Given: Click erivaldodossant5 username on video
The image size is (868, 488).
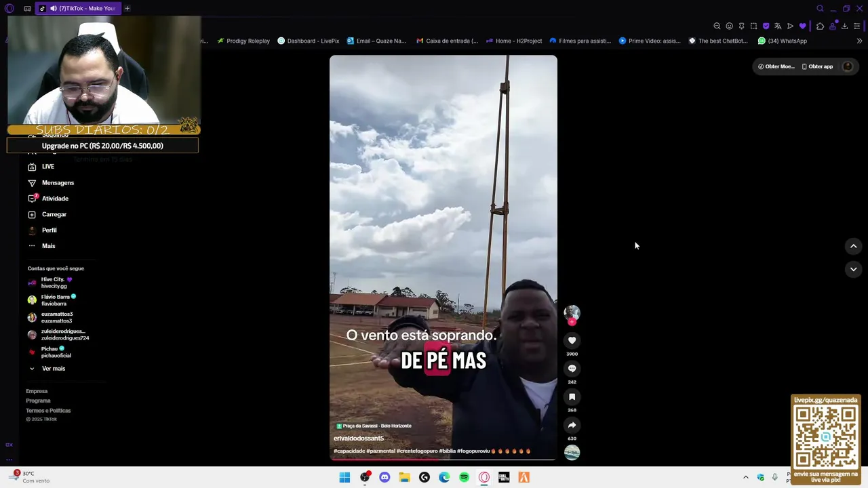Looking at the screenshot, I should [x=359, y=439].
